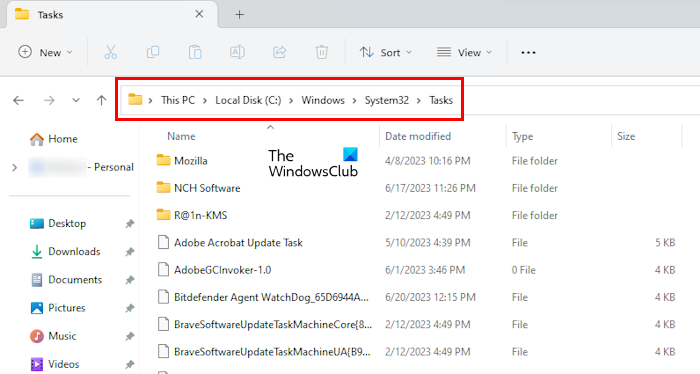Screen dimensions: 700x374
Task: Open Home in the navigation pane
Action: [x=54, y=139]
